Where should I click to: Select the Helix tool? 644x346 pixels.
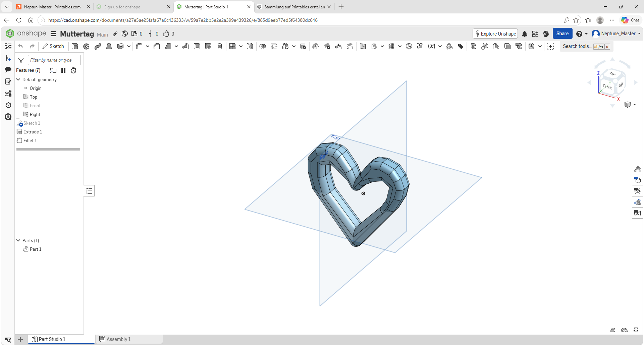391,46
